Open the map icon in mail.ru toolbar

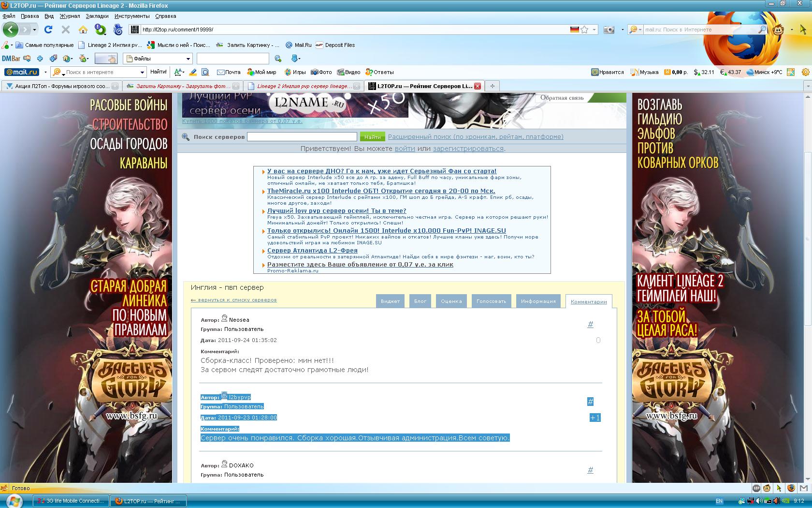(791, 72)
